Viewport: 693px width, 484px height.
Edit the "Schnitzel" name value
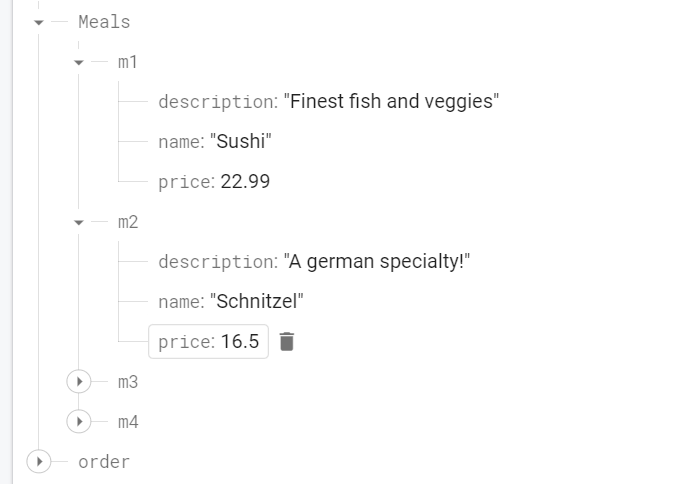[257, 301]
